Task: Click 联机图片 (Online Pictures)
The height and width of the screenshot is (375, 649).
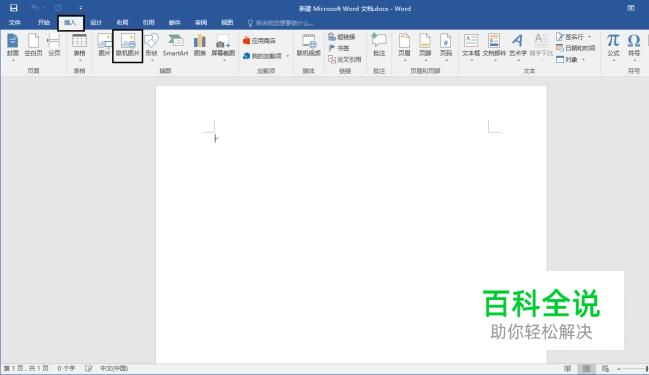Action: coord(127,46)
